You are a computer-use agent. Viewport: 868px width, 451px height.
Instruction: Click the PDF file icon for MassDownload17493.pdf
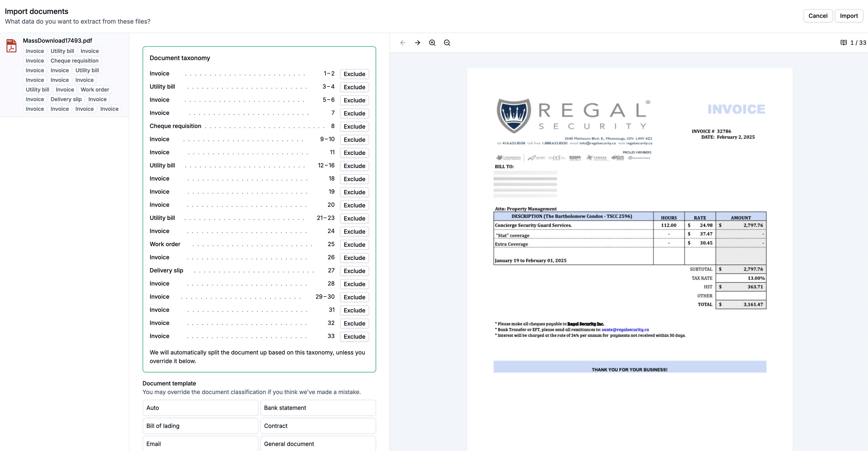(x=12, y=46)
